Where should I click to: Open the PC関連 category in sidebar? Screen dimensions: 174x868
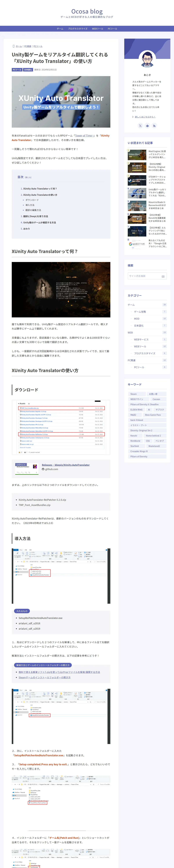147,360
